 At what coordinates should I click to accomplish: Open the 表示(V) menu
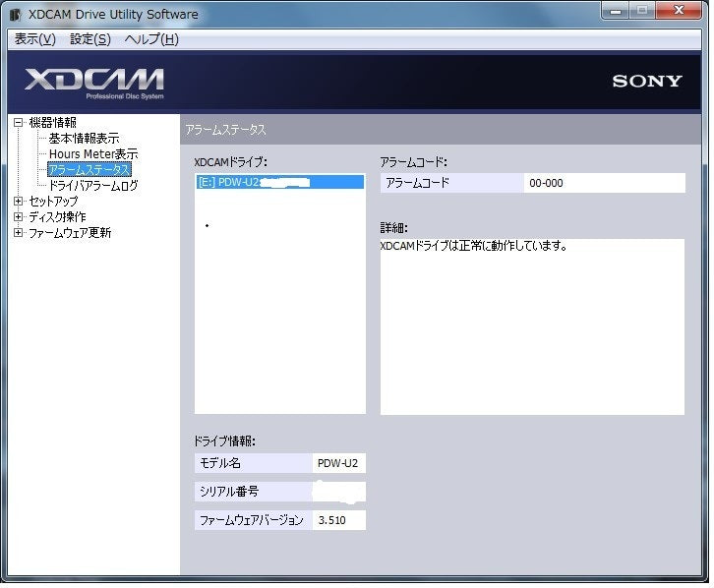point(35,39)
